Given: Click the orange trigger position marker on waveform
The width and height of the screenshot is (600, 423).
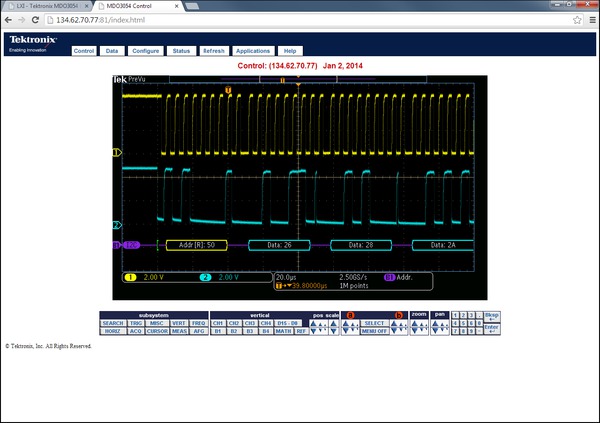Looking at the screenshot, I should (x=229, y=90).
